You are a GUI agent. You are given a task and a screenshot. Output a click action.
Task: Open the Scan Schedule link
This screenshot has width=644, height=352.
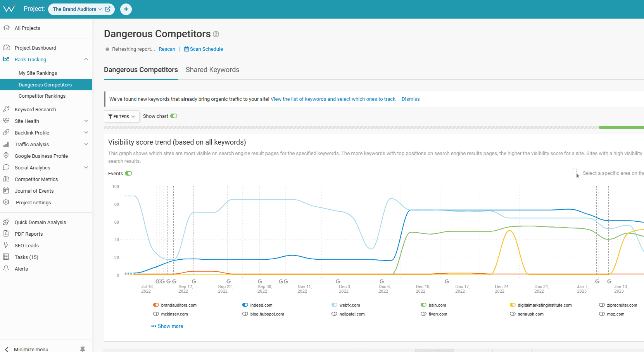204,49
